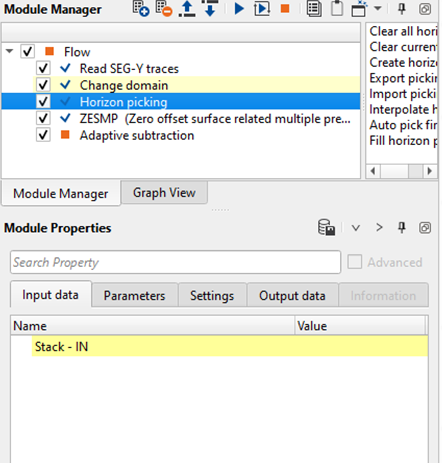Stop execution with orange square icon
The image size is (442, 463).
tap(285, 8)
